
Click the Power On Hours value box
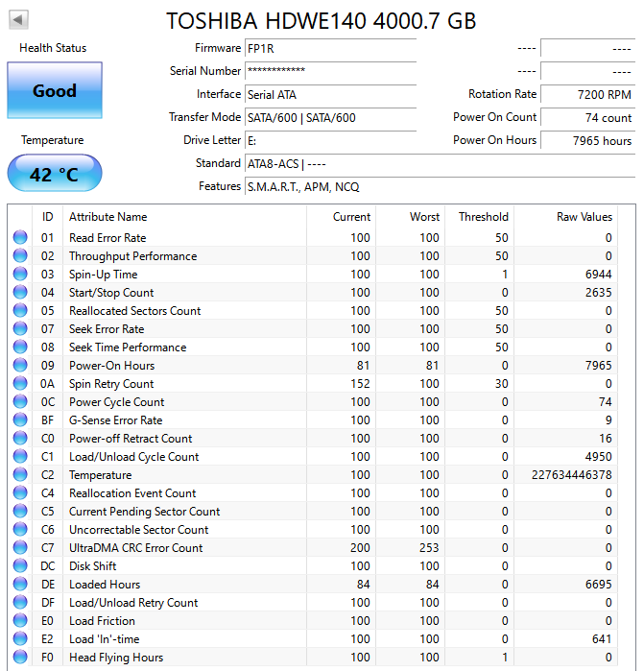pyautogui.click(x=588, y=140)
